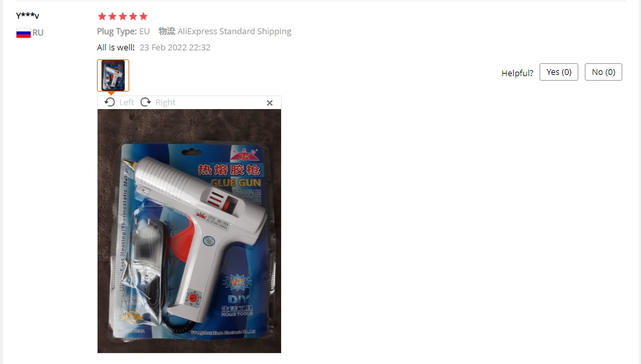Click the Russian flag icon
This screenshot has width=641, height=364.
(x=23, y=33)
